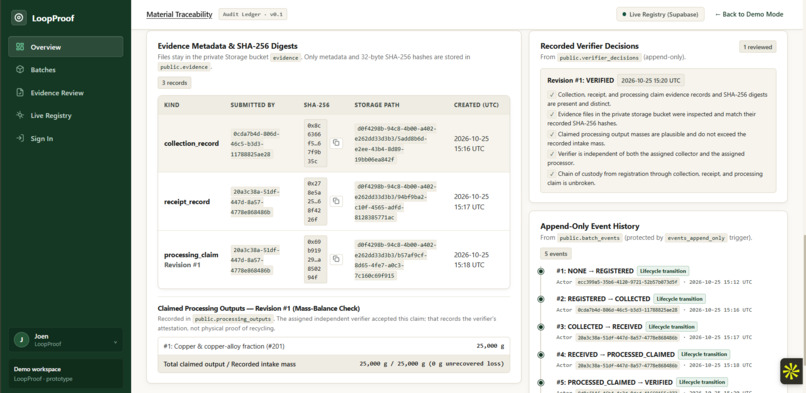This screenshot has height=393, width=806.
Task: Click the receipt_record storage path
Action: (396, 202)
